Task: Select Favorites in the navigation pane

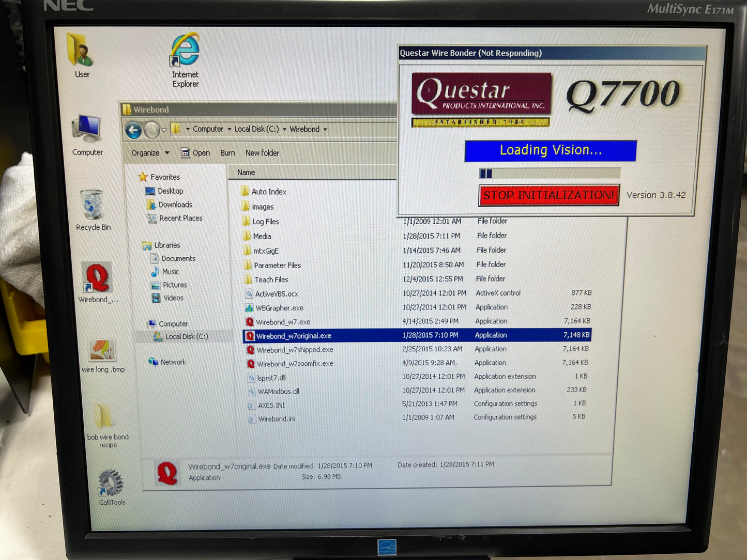Action: (159, 177)
